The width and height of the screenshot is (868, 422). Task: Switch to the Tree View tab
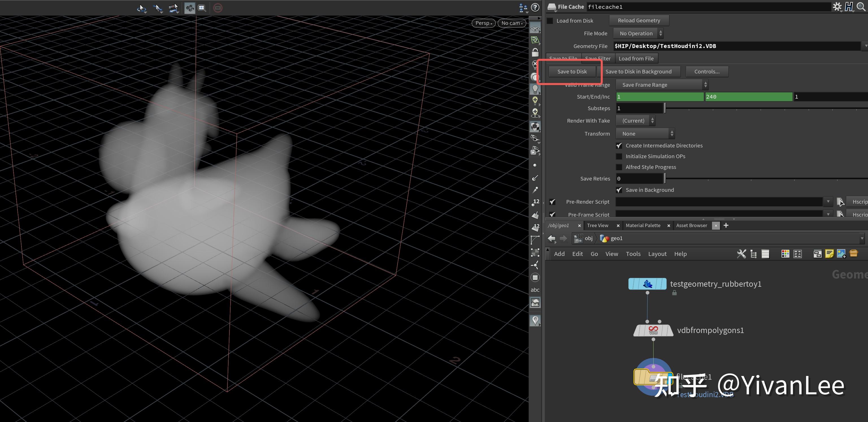pyautogui.click(x=597, y=225)
